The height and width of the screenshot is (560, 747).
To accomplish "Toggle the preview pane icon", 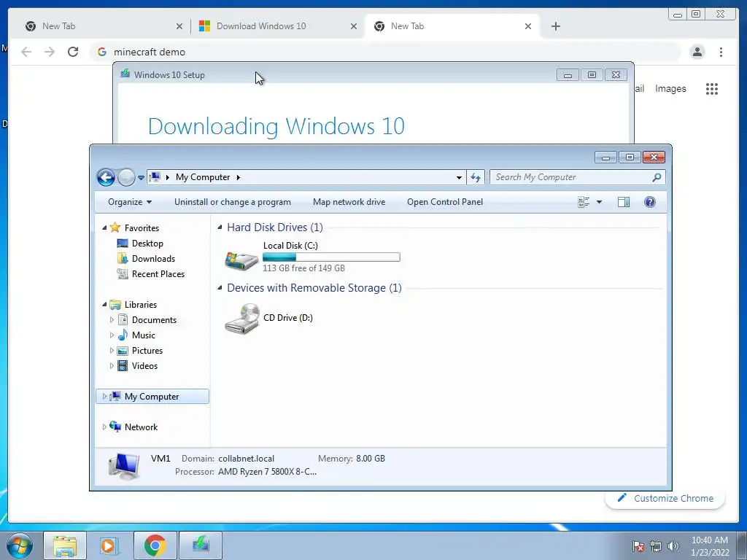I will point(624,202).
